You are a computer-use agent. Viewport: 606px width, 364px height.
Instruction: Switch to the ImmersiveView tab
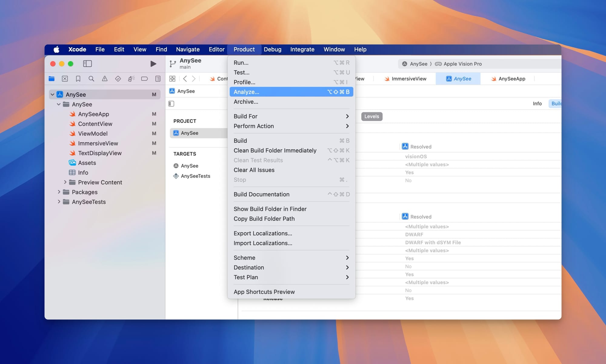[405, 79]
